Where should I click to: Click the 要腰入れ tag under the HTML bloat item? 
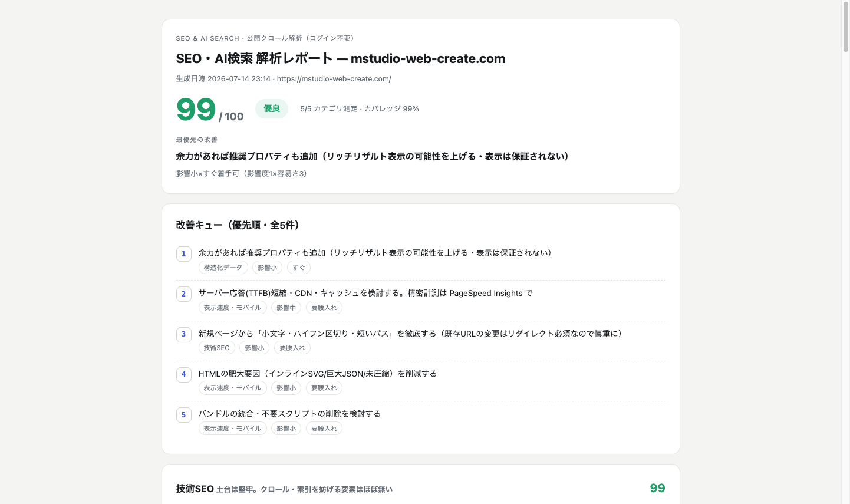pyautogui.click(x=324, y=388)
